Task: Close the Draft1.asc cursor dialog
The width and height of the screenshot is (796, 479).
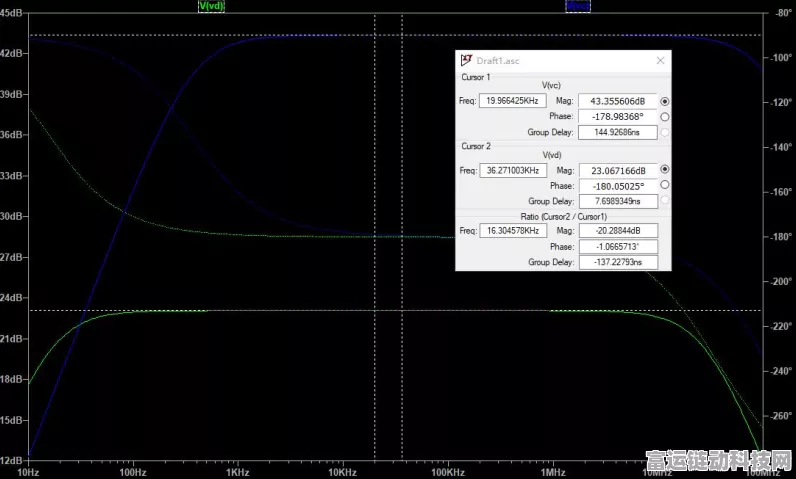Action: [x=660, y=60]
